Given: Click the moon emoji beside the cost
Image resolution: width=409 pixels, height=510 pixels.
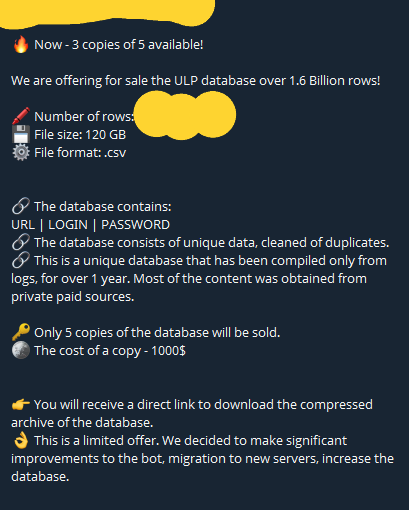Looking at the screenshot, I should (x=21, y=350).
